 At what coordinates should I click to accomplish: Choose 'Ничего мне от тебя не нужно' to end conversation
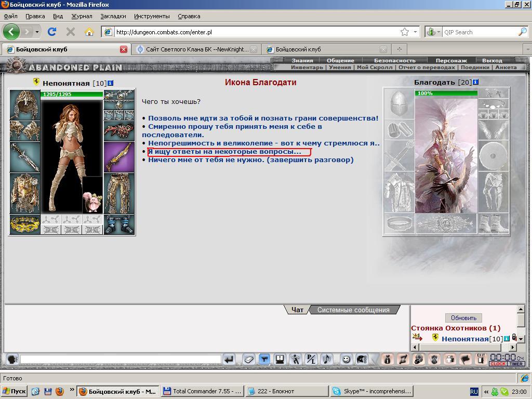[251, 160]
